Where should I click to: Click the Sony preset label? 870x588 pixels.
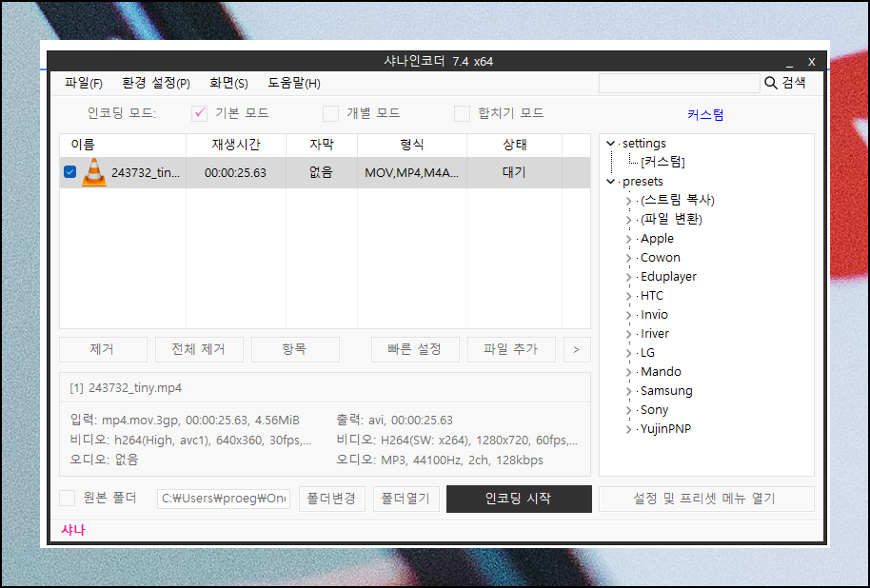(x=654, y=410)
